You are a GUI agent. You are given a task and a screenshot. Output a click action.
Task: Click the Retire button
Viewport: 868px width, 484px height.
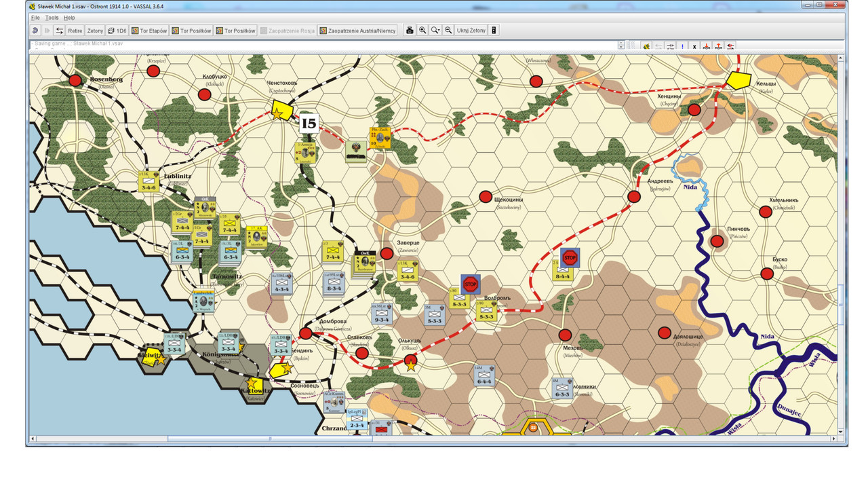(75, 31)
